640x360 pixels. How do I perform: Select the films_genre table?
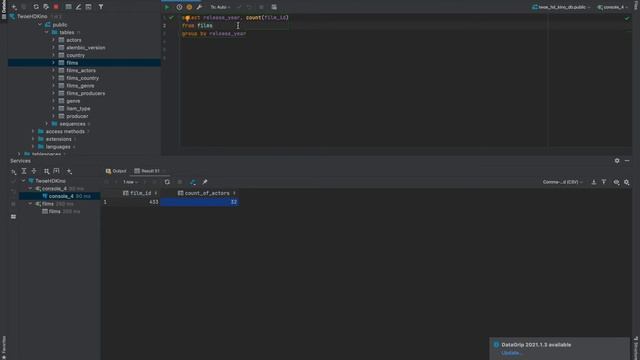[x=80, y=86]
